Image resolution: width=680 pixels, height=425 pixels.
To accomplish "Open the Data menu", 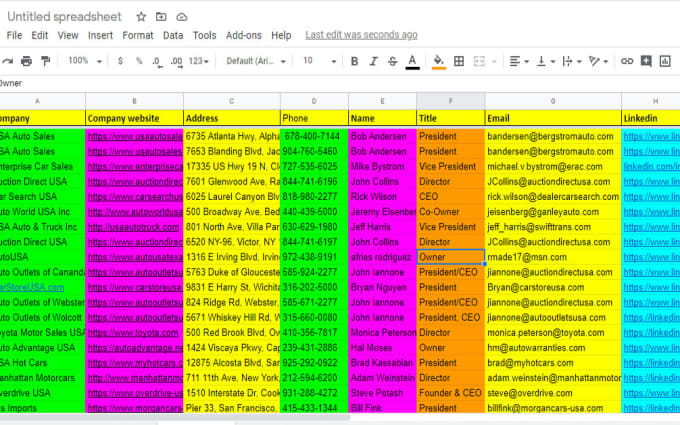I will (173, 36).
